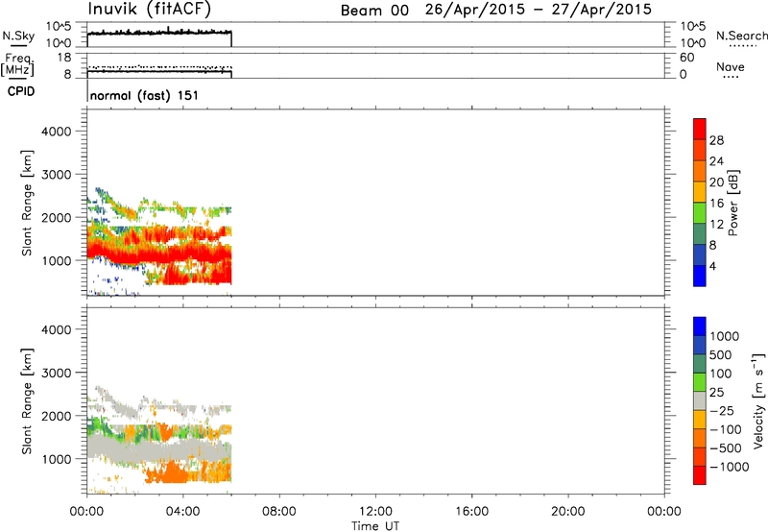768x532 pixels.
Task: Click the 'Beam 00' label
Action: (x=374, y=11)
